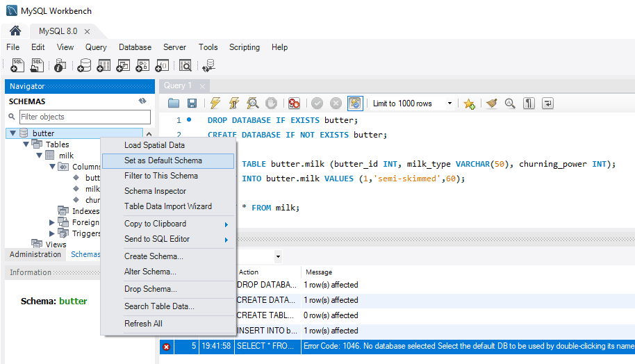
Task: Stop query execution hand icon
Action: click(x=272, y=104)
